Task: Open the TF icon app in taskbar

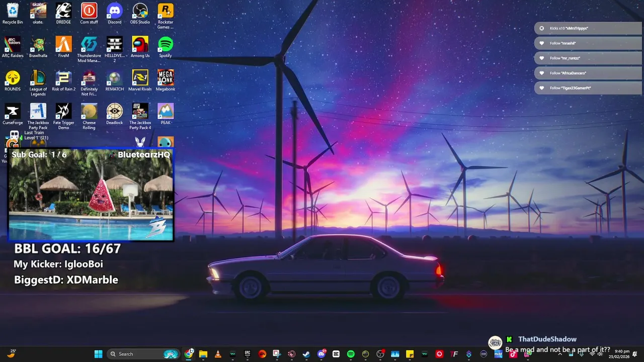Action: 454,354
